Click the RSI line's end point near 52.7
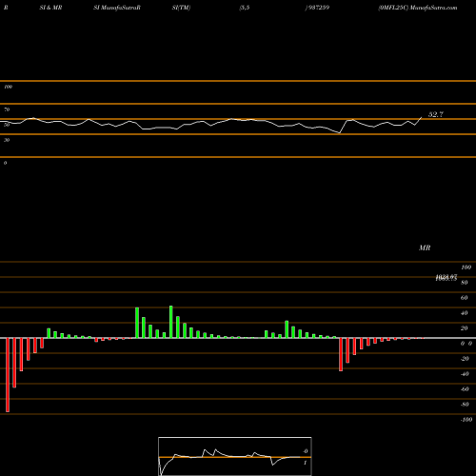The image size is (476, 476). (x=422, y=117)
